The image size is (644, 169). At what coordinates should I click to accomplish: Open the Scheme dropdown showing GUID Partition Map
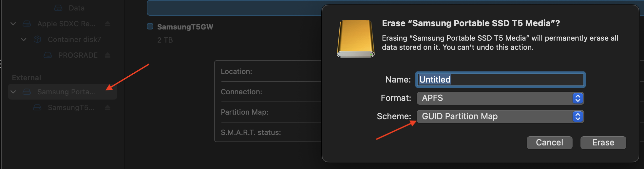500,117
